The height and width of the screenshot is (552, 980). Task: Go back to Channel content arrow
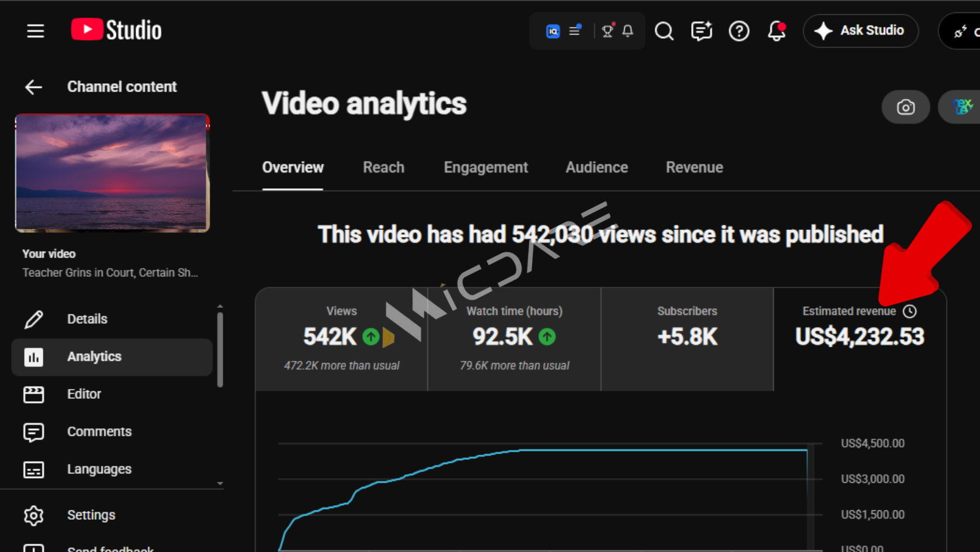coord(33,87)
